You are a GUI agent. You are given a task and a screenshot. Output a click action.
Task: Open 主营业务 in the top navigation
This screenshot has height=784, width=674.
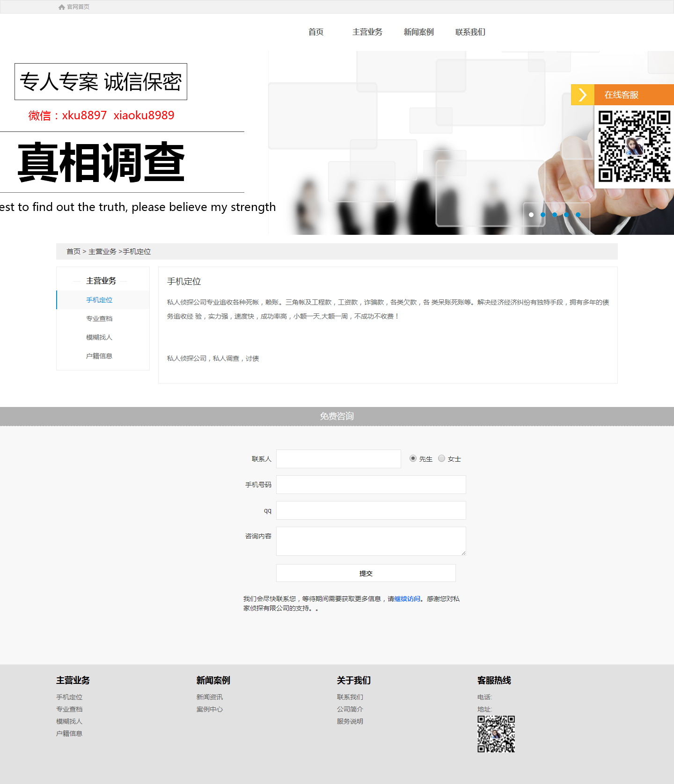point(367,32)
